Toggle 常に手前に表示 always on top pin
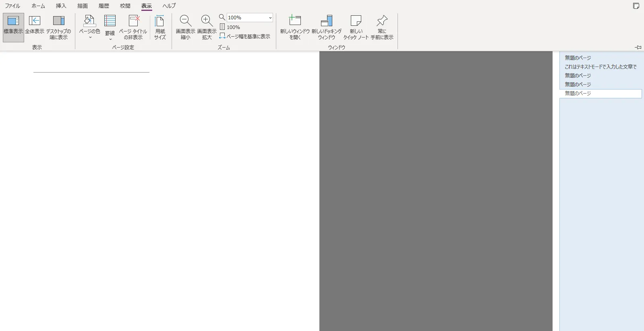Screen dimensions: 644x331 coord(382,27)
